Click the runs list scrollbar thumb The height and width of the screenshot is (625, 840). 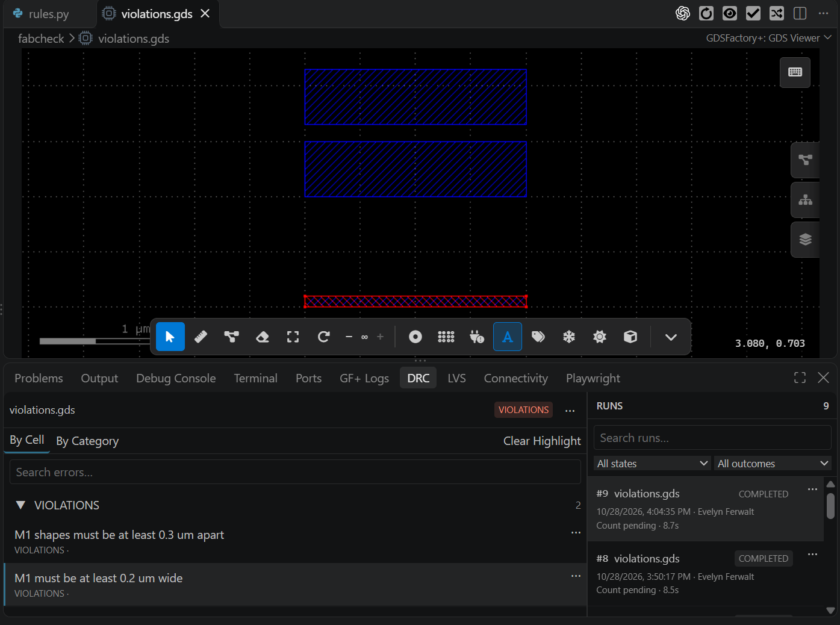tap(830, 506)
